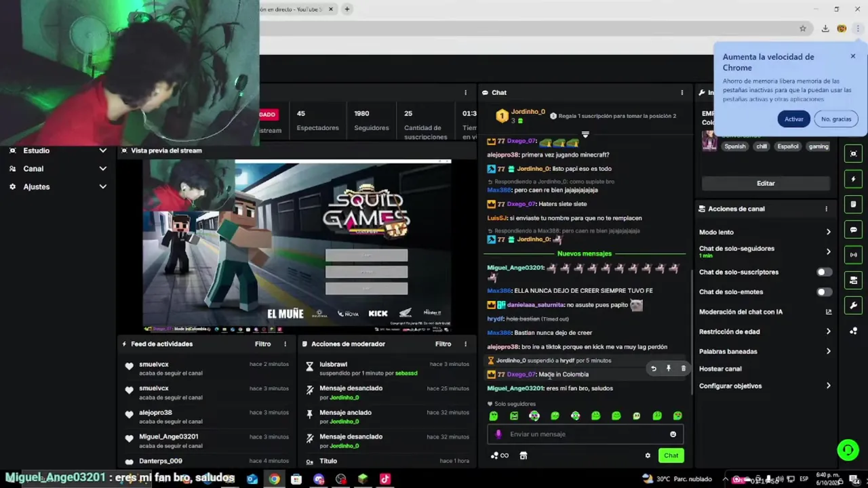
Task: Open Moderación del chat con IA external link
Action: point(828,312)
